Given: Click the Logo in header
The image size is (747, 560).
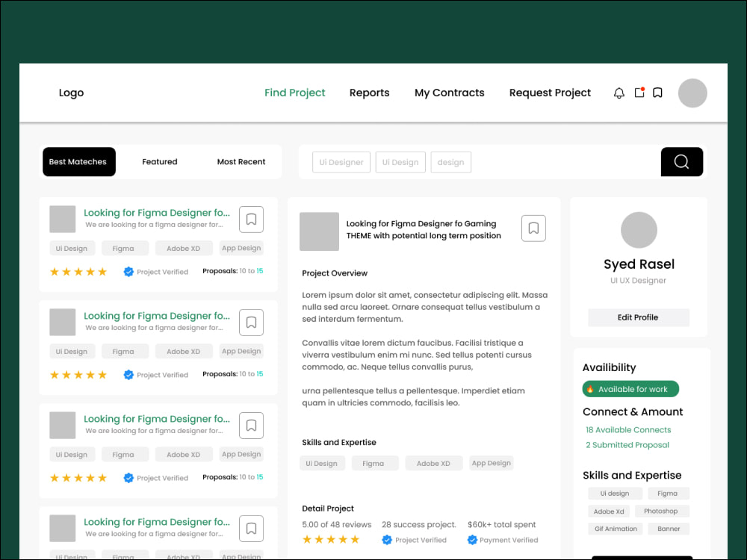Looking at the screenshot, I should [72, 93].
